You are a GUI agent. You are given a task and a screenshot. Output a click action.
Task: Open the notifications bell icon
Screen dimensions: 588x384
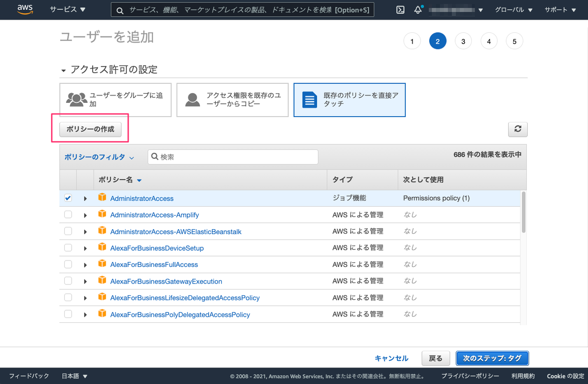pyautogui.click(x=418, y=10)
